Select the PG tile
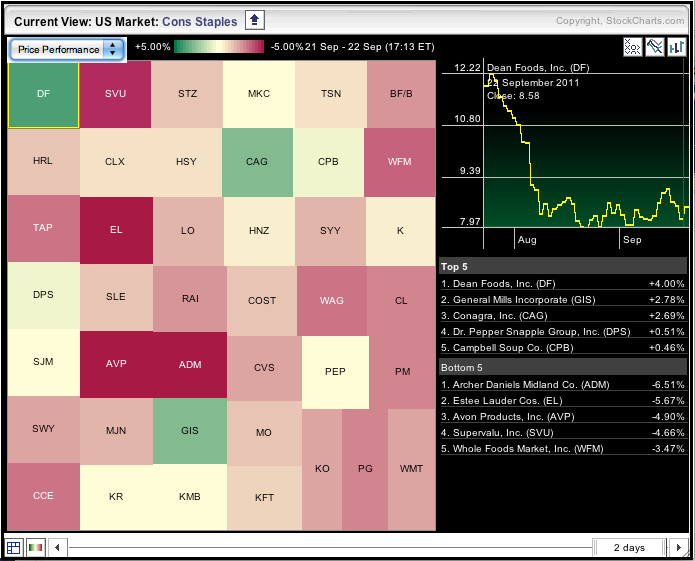The width and height of the screenshot is (695, 561). coord(365,469)
